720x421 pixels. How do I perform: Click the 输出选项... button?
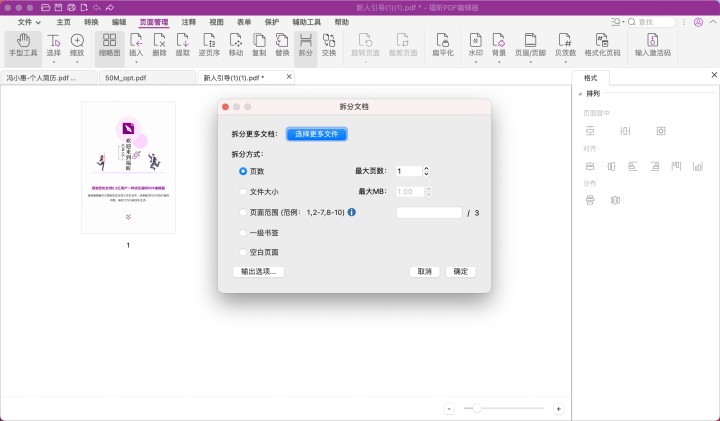(258, 271)
